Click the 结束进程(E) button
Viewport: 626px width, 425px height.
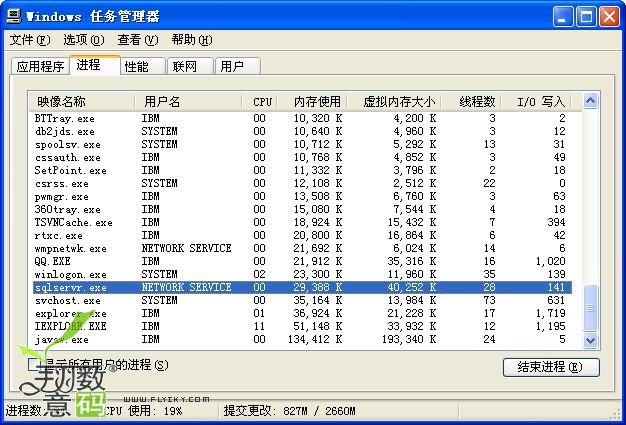[x=551, y=367]
